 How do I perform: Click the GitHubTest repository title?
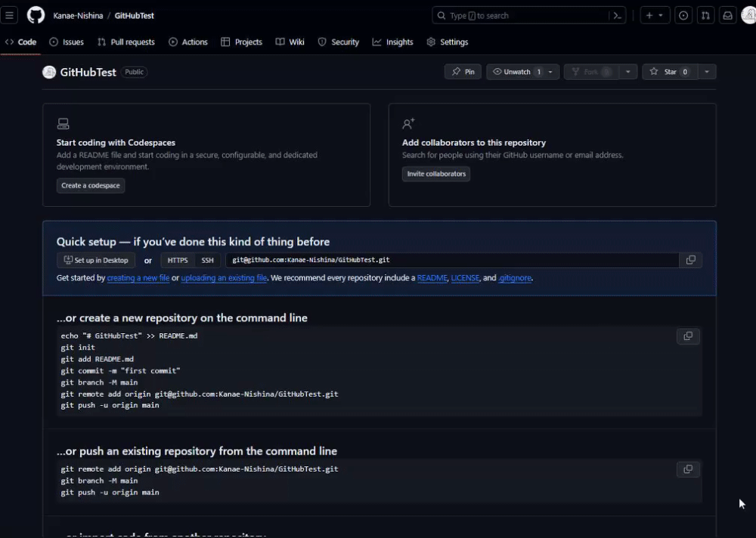coord(88,73)
